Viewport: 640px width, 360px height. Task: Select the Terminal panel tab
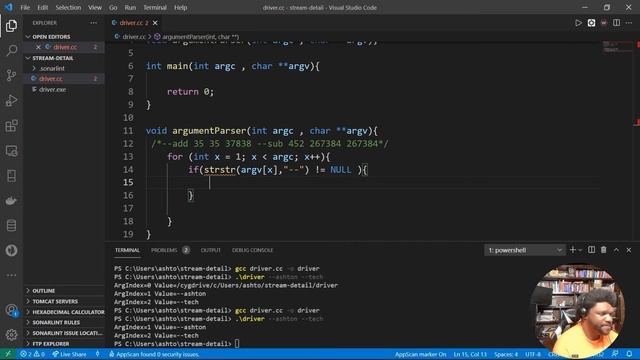pos(127,250)
